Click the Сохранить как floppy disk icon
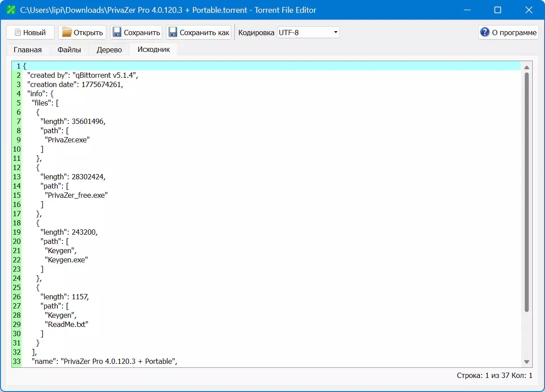545x392 pixels. (173, 32)
